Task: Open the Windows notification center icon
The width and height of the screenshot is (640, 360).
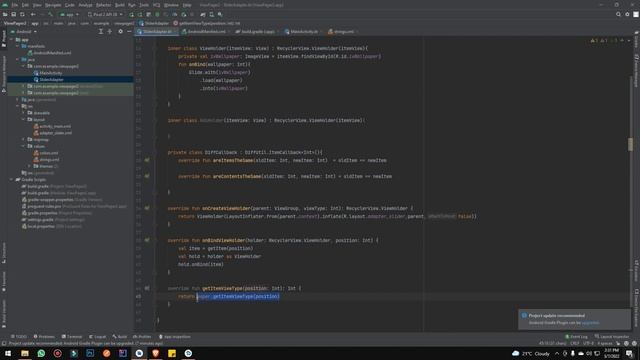Action: [629, 353]
